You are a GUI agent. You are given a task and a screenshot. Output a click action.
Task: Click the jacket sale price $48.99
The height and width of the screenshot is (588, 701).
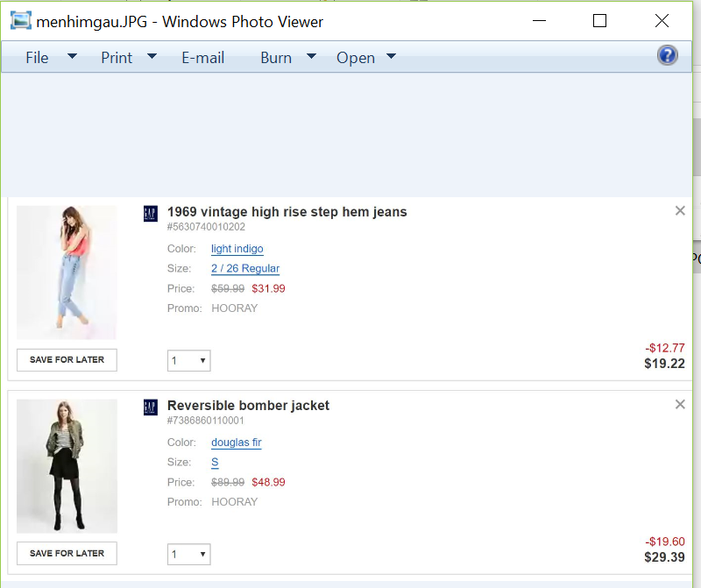pyautogui.click(x=268, y=482)
